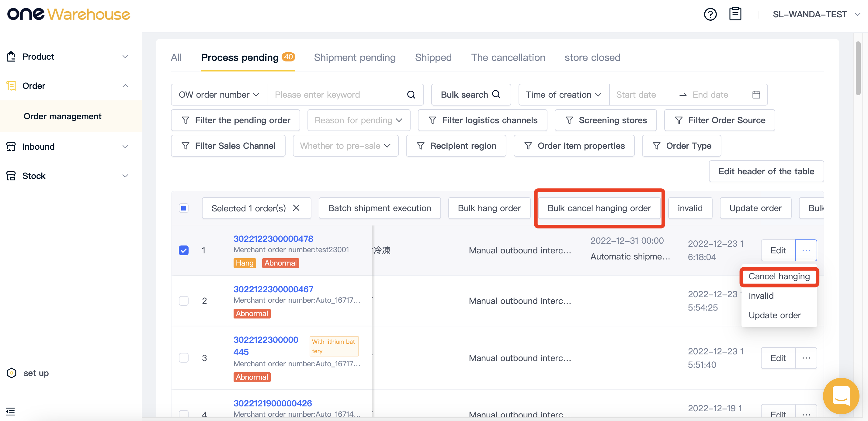Viewport: 868px width, 421px height.
Task: Check order 3022122300000467 checkbox
Action: (x=184, y=301)
